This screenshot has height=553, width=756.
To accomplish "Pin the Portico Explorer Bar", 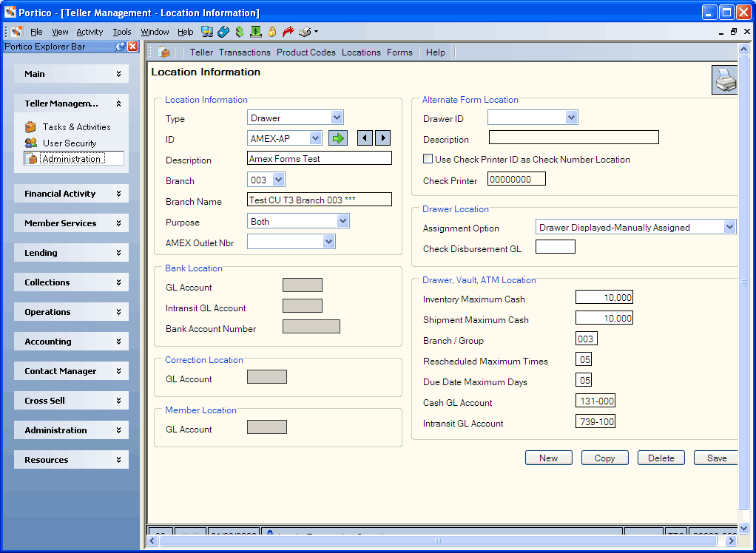I will 121,47.
